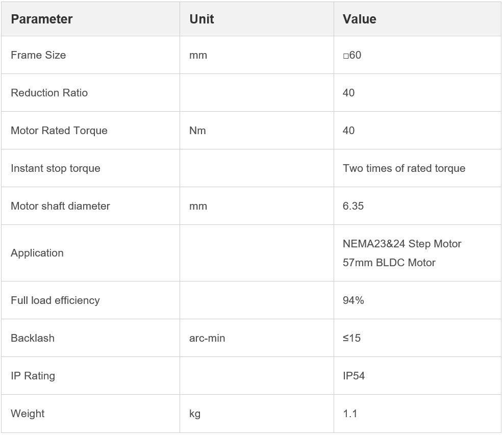This screenshot has width=504, height=435.
Task: Select the Instant stop torque label
Action: pos(55,168)
